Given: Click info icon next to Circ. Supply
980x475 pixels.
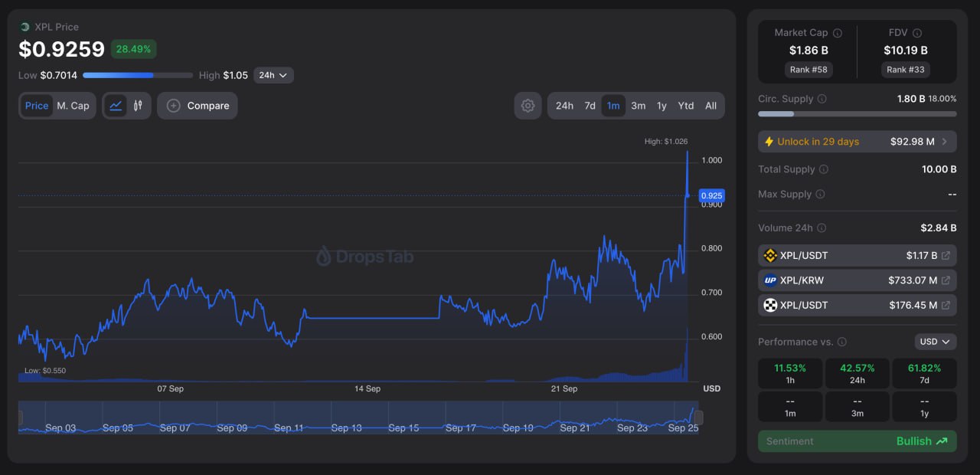Looking at the screenshot, I should (822, 99).
